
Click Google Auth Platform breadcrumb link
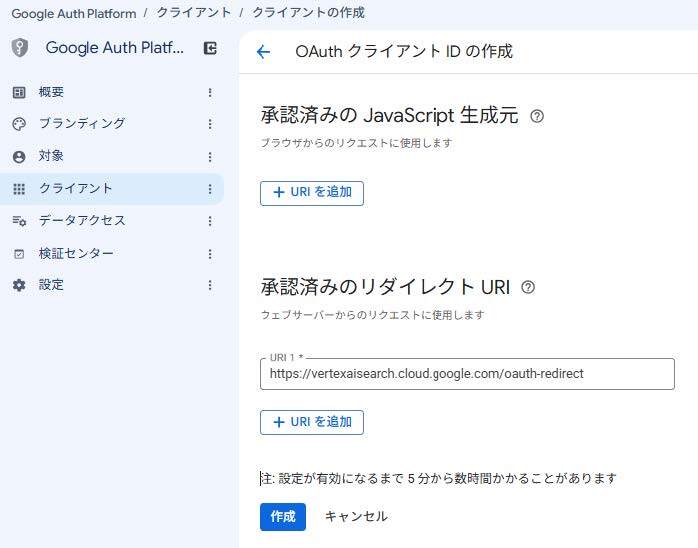[x=74, y=13]
